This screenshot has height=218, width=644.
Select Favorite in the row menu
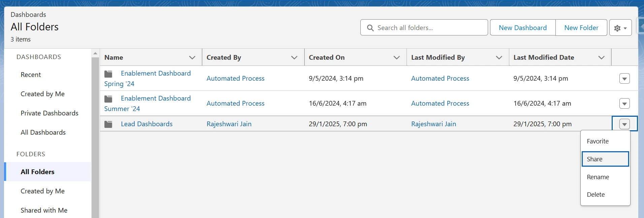point(598,141)
